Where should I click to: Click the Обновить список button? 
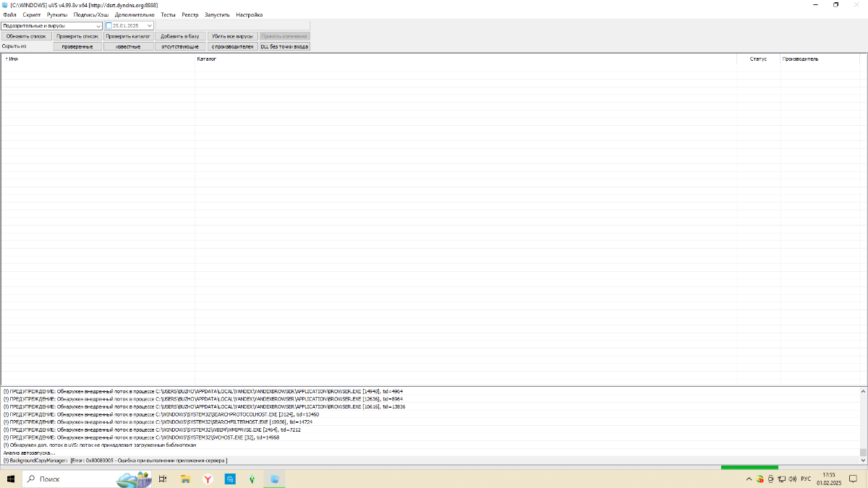click(x=26, y=35)
